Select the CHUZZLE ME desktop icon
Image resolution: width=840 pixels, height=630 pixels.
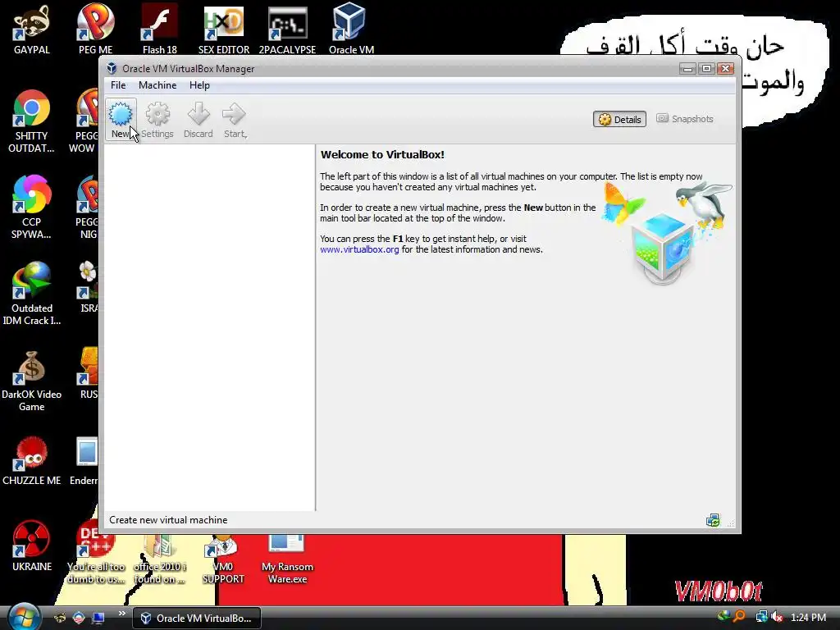(32, 462)
